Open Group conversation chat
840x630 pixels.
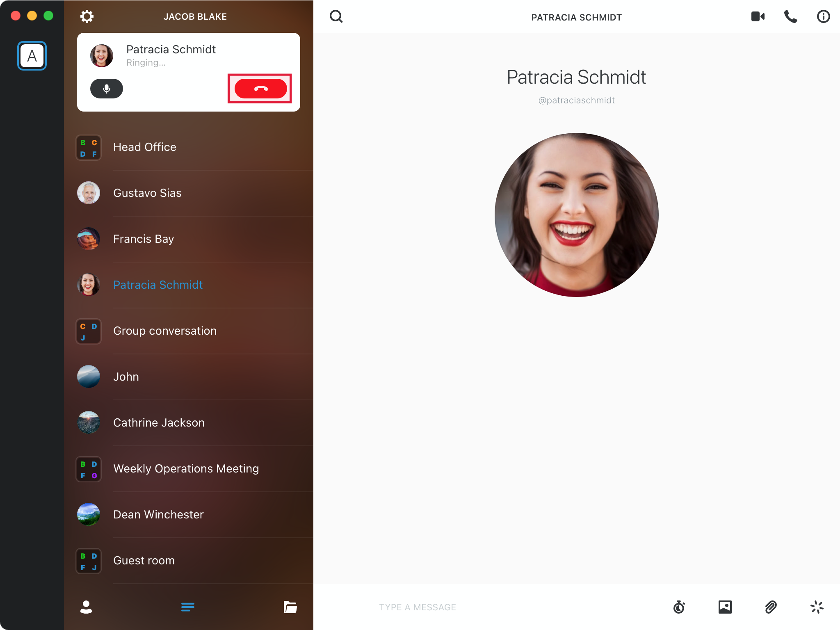point(189,331)
